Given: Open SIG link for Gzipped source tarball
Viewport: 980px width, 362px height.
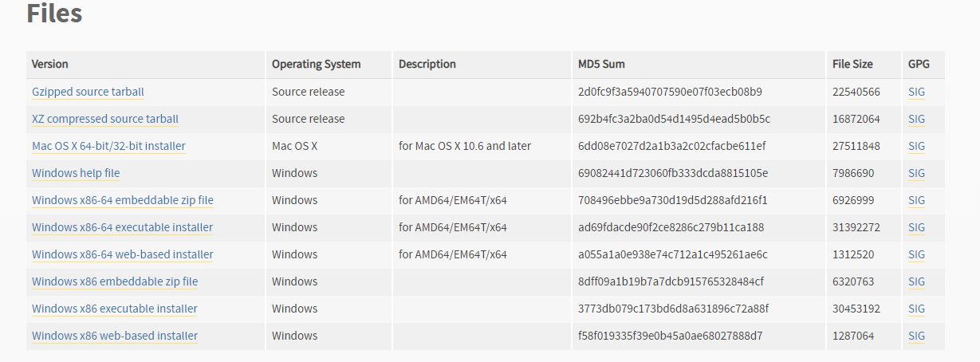Looking at the screenshot, I should point(916,92).
